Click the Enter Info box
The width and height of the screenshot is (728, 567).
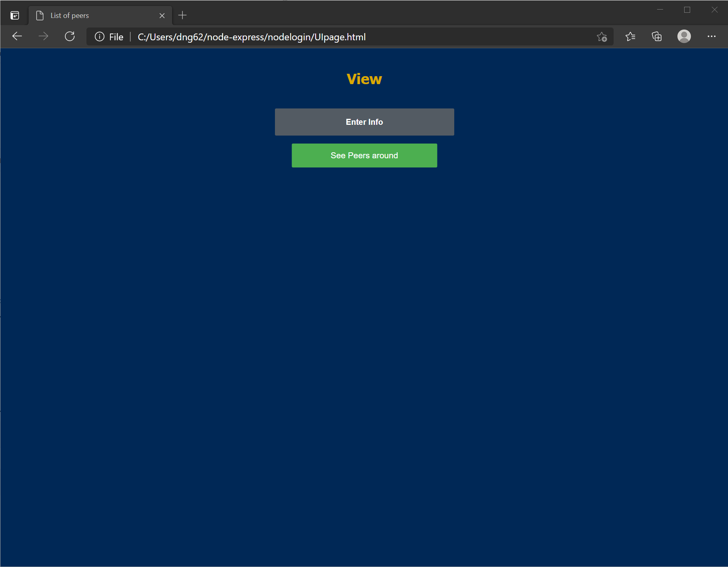pos(364,122)
